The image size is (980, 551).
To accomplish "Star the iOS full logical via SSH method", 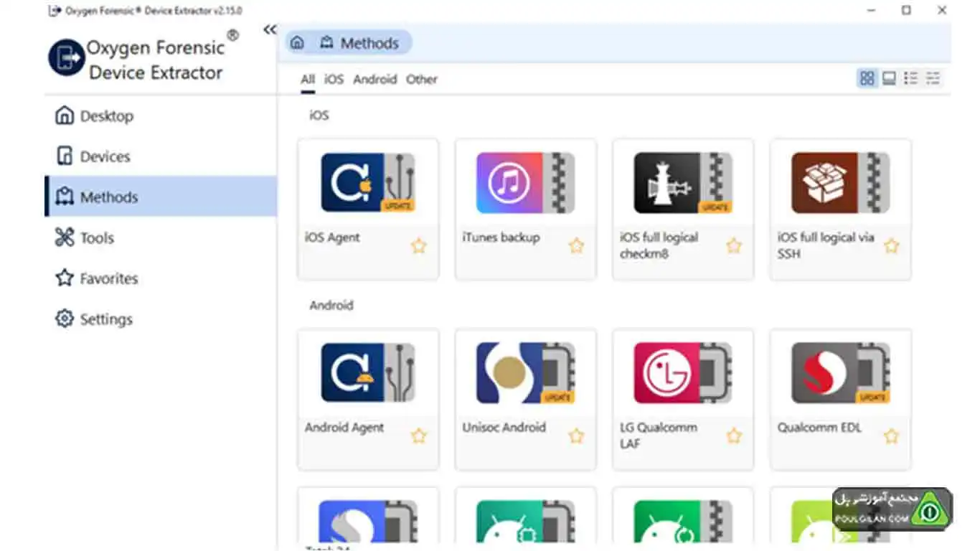I will pos(891,246).
